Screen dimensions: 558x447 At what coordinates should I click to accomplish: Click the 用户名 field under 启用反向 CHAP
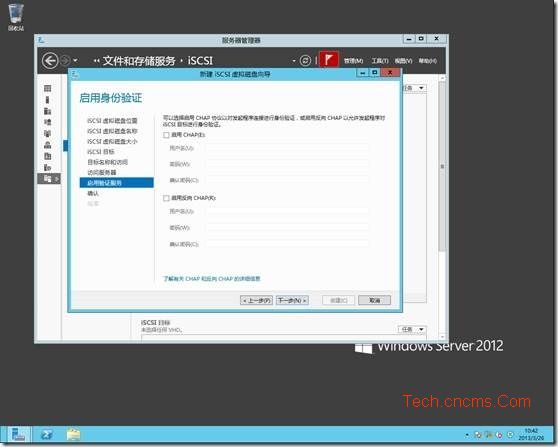(x=287, y=211)
